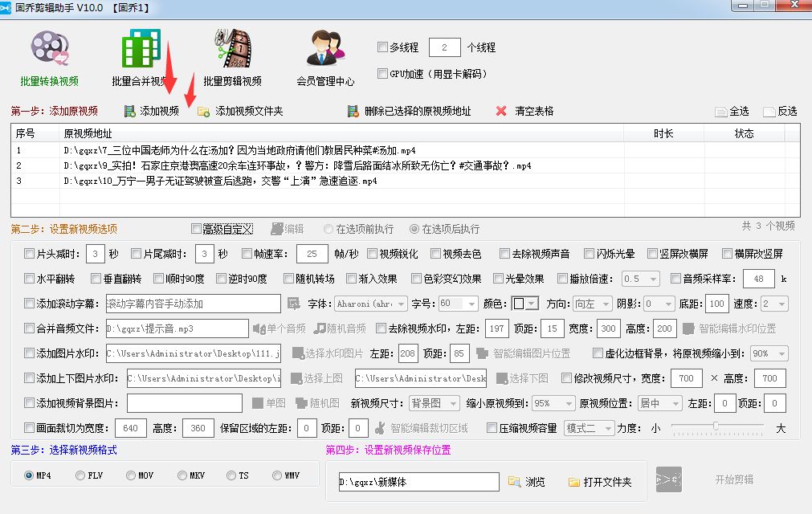This screenshot has height=514, width=812.
Task: Click the 删除已选择的原视频地址 icon
Action: (353, 112)
